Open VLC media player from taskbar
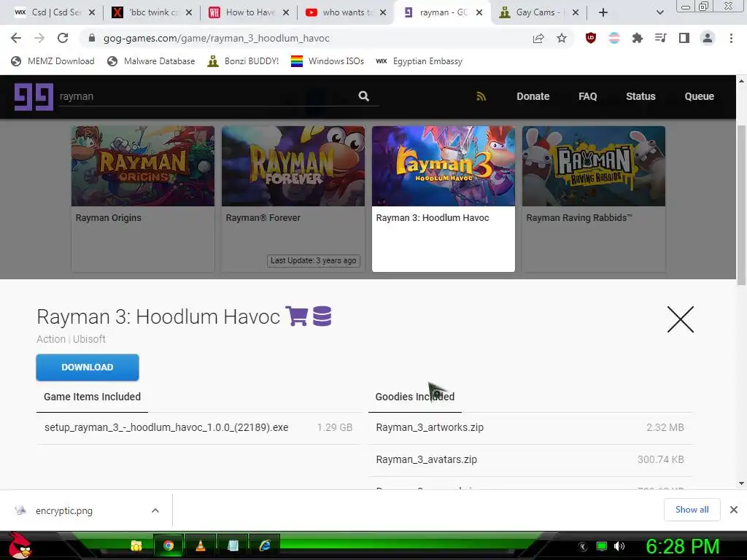The image size is (747, 560). [x=201, y=545]
